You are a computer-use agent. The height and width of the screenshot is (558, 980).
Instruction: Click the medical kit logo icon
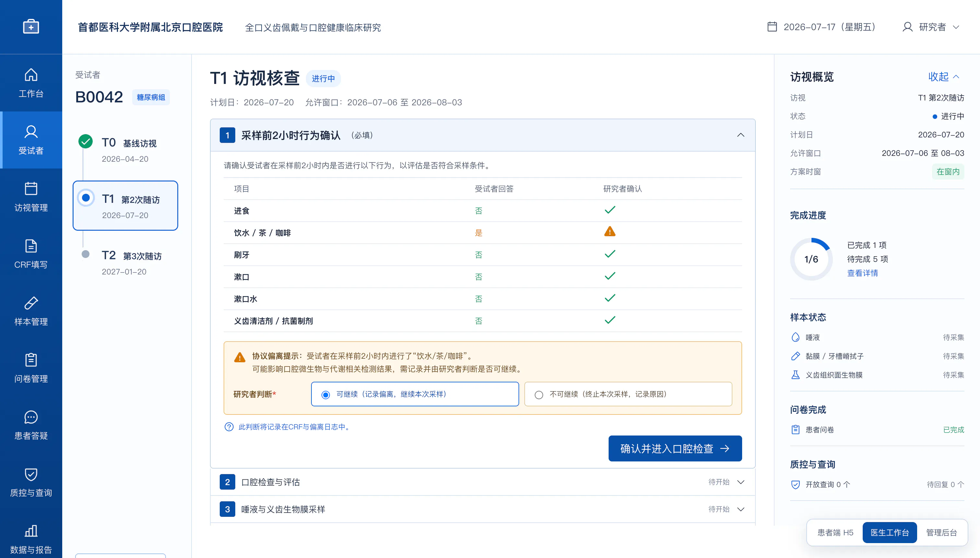[x=31, y=27]
